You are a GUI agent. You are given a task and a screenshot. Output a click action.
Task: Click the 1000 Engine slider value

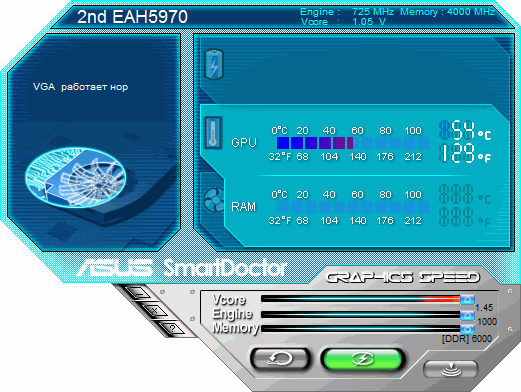click(487, 322)
